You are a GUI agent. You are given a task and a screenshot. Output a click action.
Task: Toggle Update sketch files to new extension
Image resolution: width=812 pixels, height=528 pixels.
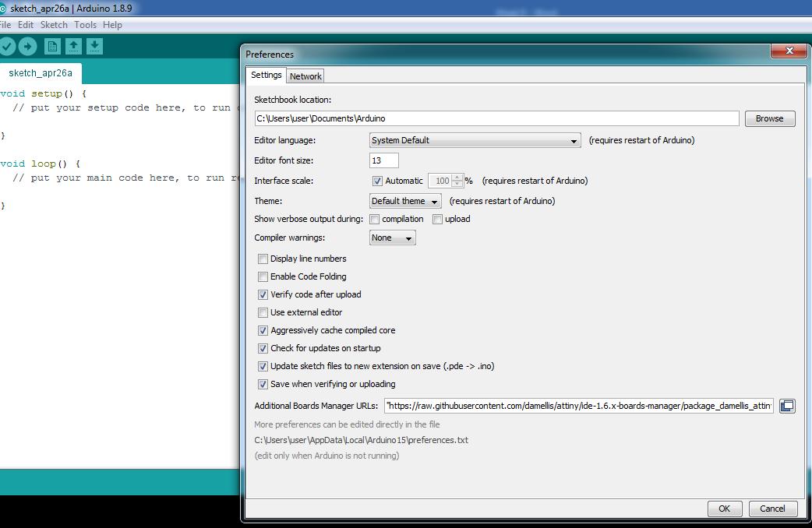[x=263, y=367]
